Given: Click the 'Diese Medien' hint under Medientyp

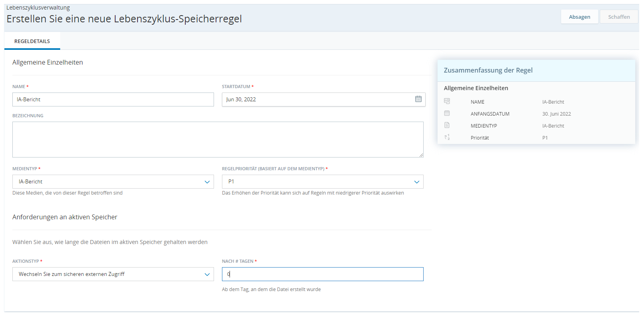Looking at the screenshot, I should pyautogui.click(x=67, y=193).
